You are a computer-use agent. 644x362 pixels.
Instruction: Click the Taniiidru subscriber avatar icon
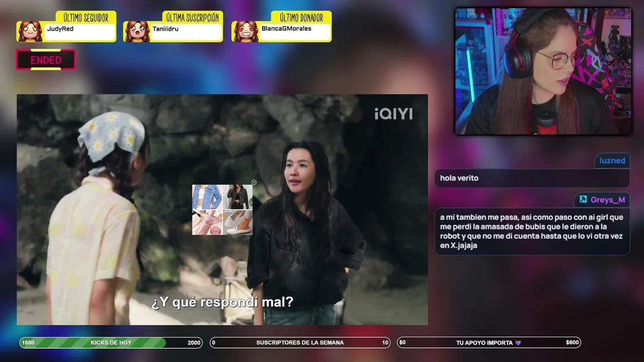coord(137,31)
